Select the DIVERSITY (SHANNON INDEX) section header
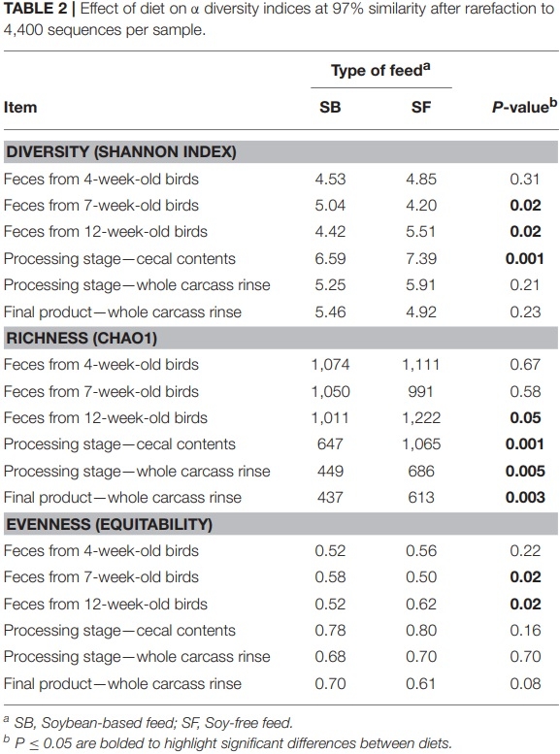This screenshot has width=560, height=754. (121, 152)
